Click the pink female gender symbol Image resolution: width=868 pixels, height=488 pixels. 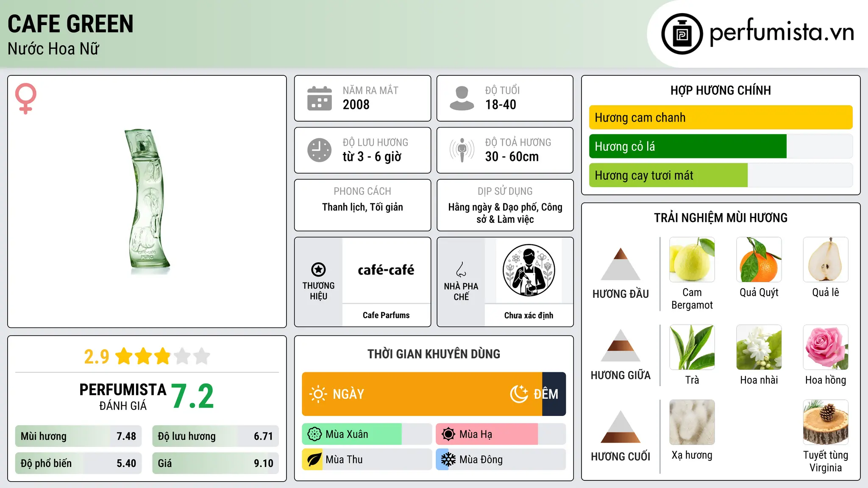[26, 98]
